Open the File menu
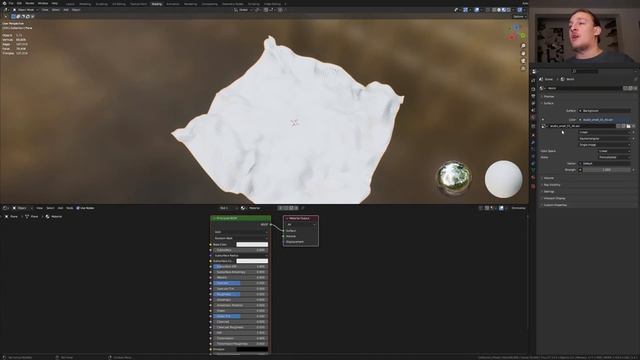 [x=11, y=3]
